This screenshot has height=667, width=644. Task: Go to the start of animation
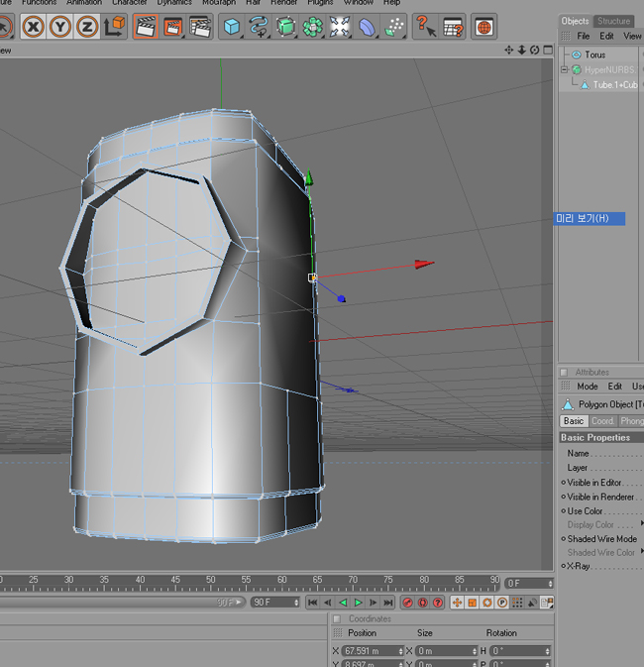[313, 603]
